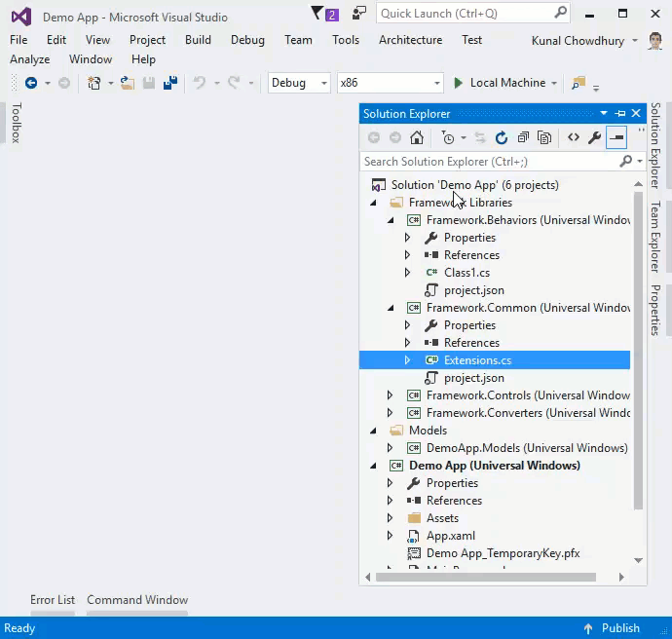Click the green Start debugging play icon
The height and width of the screenshot is (639, 672).
click(x=458, y=83)
